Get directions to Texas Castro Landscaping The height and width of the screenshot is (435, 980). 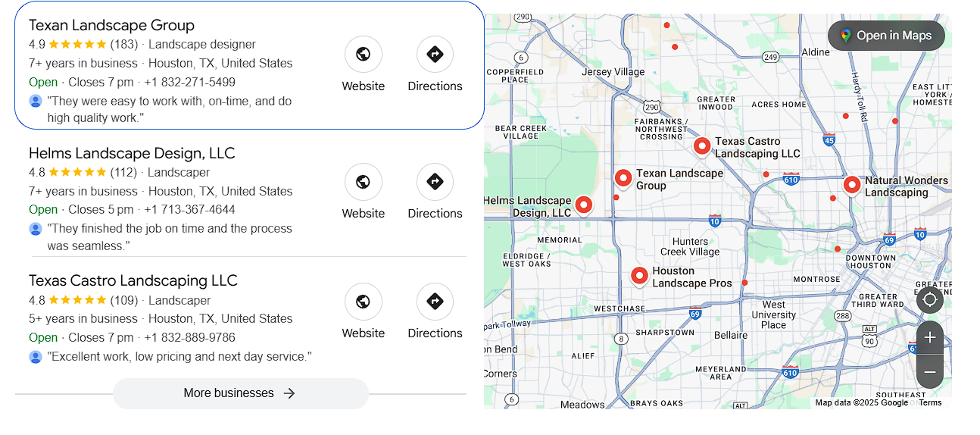click(435, 301)
